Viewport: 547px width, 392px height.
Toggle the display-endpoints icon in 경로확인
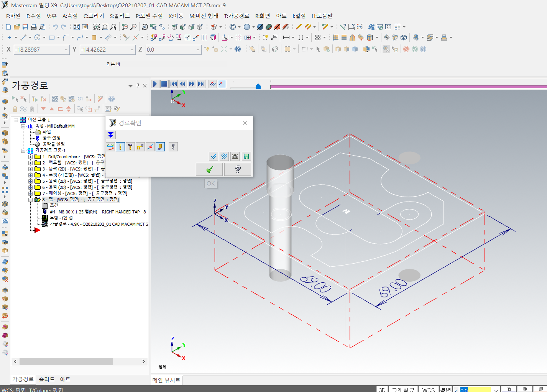pos(150,147)
